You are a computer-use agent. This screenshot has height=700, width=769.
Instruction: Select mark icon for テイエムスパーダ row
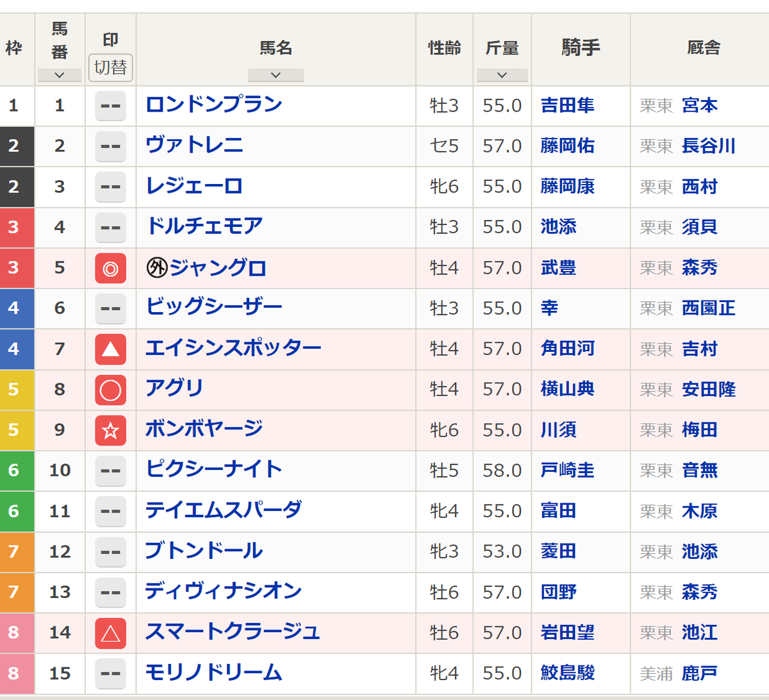click(111, 512)
